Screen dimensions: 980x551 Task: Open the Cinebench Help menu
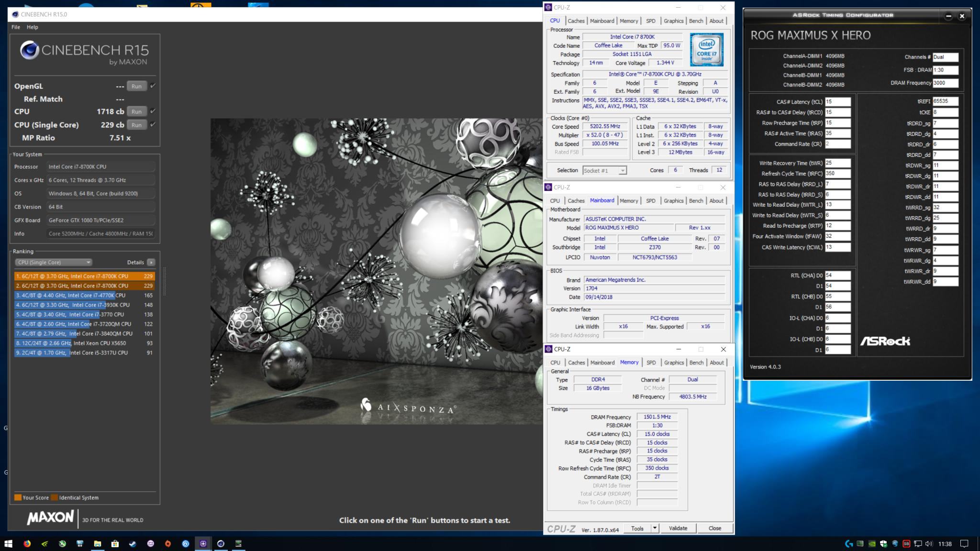pyautogui.click(x=33, y=27)
